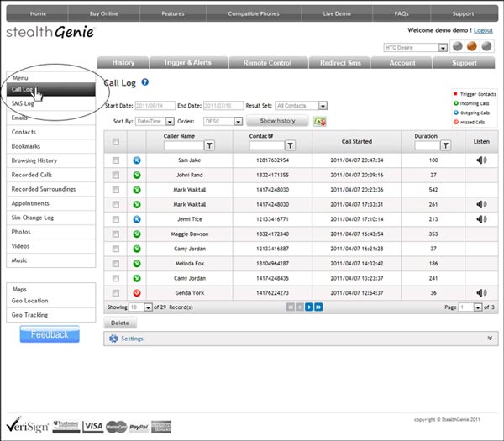Open the Trigger & Alerts tab
504x441 pixels.
click(189, 63)
